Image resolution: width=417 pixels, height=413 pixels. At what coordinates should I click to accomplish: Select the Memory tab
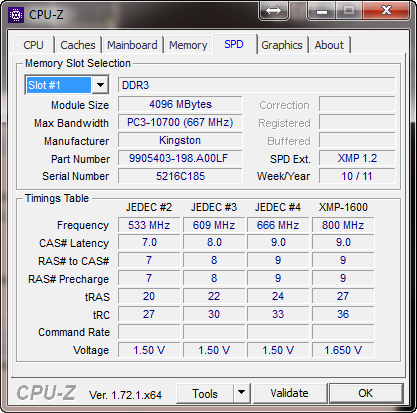pyautogui.click(x=188, y=45)
